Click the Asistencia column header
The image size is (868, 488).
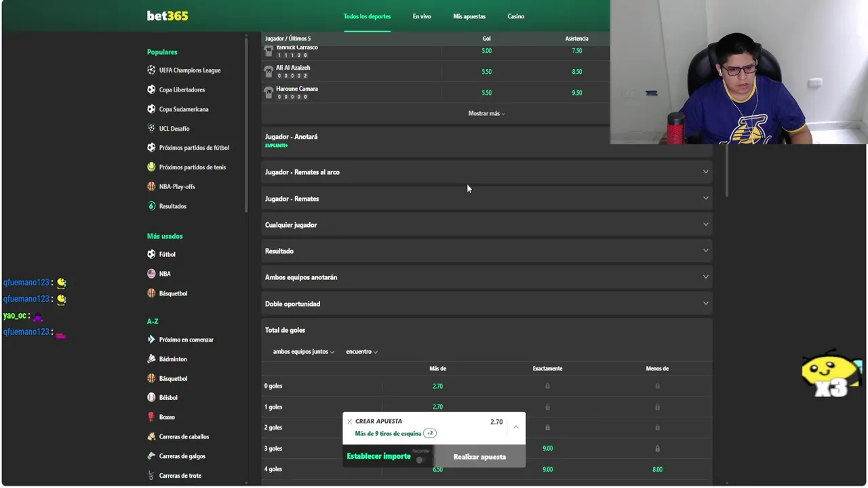(x=576, y=39)
